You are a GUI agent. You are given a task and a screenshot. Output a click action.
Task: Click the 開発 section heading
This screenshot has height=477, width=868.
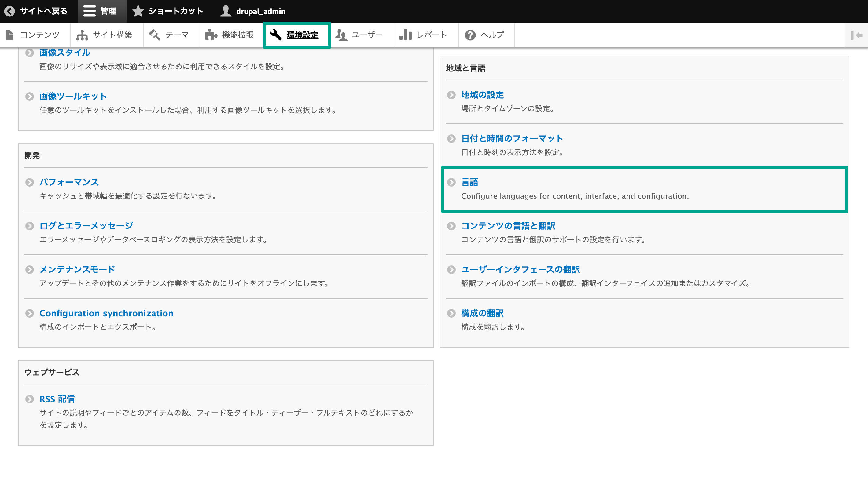32,155
